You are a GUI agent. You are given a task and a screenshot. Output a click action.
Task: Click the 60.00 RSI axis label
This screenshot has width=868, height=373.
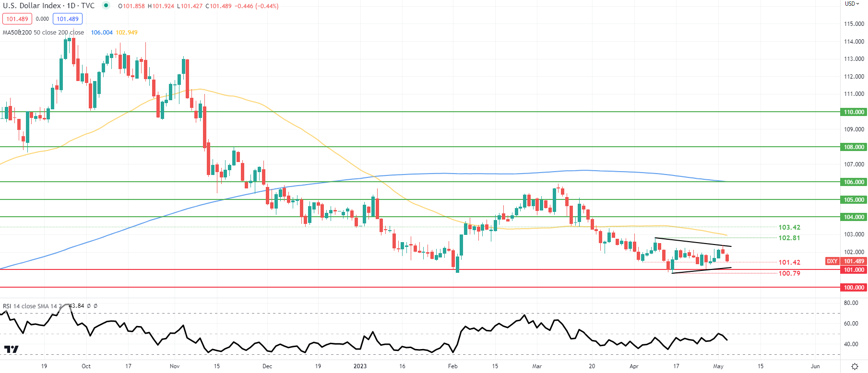coord(851,323)
